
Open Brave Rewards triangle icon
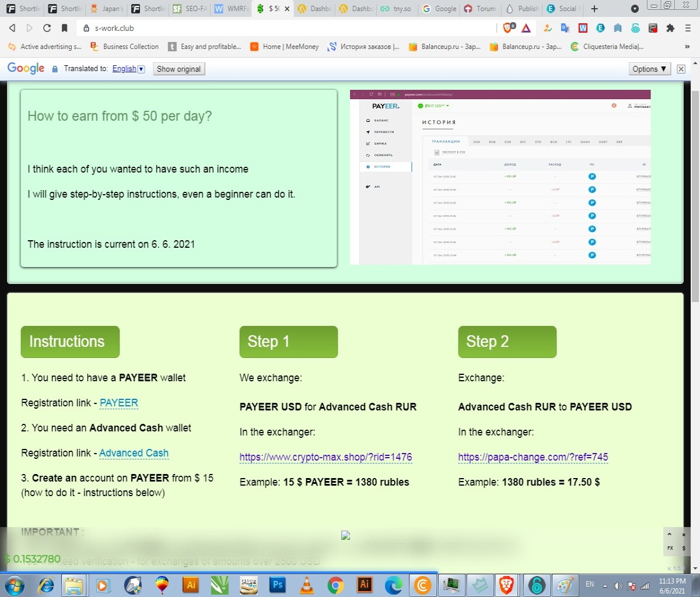point(526,27)
